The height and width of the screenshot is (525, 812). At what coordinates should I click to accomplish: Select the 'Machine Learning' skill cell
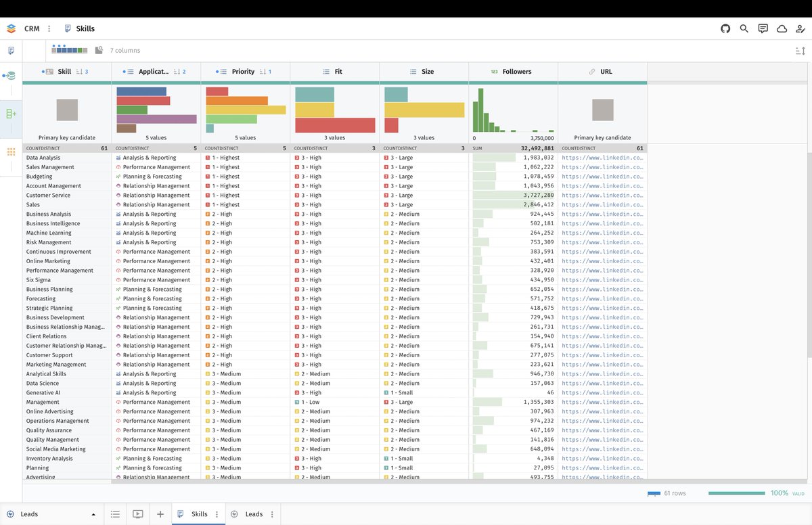[67, 233]
